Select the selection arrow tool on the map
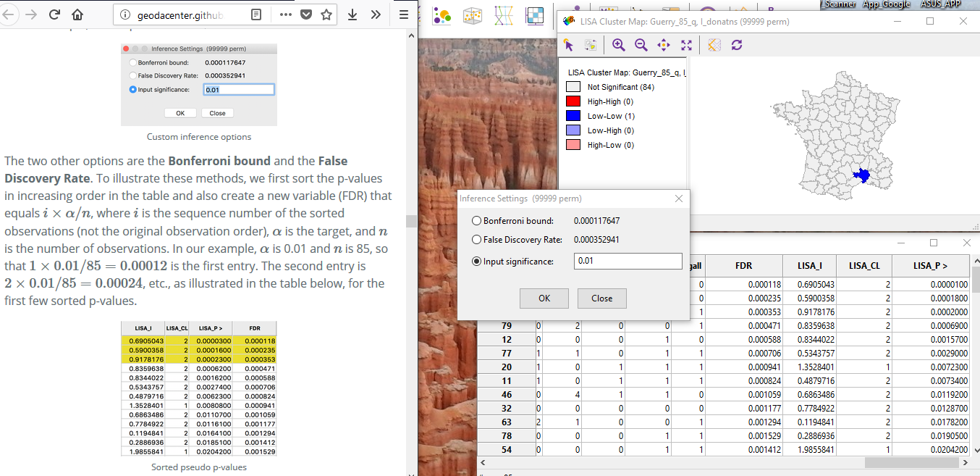 tap(568, 44)
